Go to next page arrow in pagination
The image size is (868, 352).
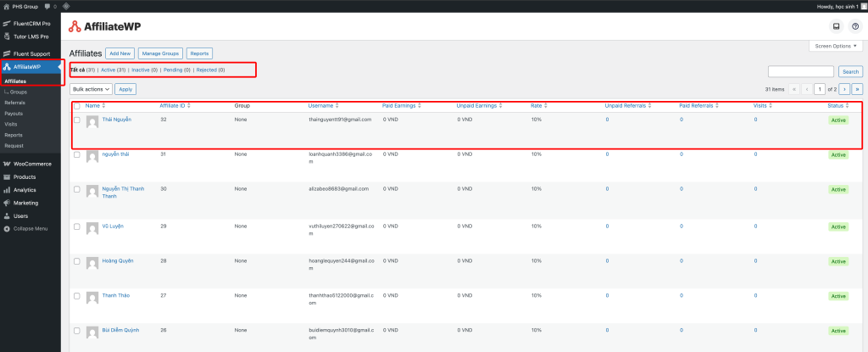[844, 88]
